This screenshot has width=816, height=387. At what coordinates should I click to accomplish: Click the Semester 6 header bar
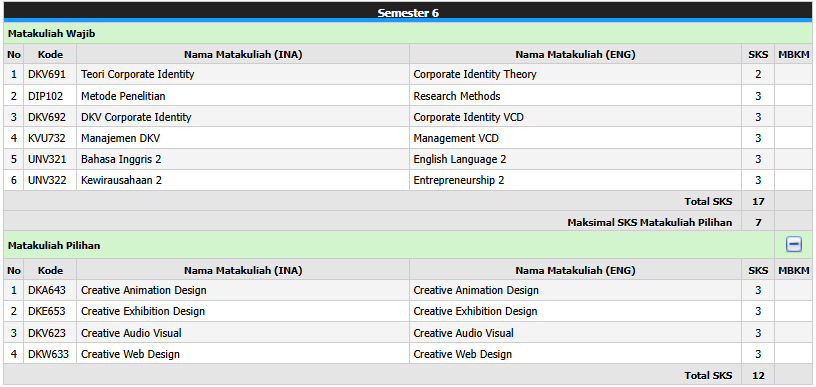tap(408, 12)
